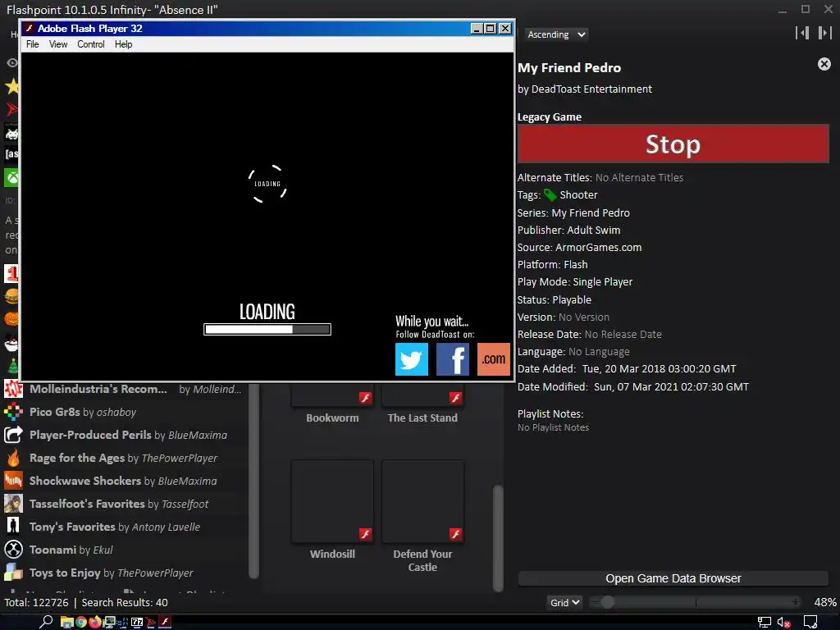Click the Series My Friend Pedro value
This screenshot has width=840, height=630.
coord(591,213)
